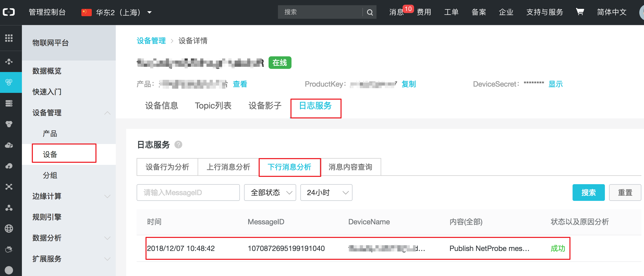Viewport: 644px width, 276px height.
Task: Click the Alibaba Cloud logo icon
Action: (9, 12)
